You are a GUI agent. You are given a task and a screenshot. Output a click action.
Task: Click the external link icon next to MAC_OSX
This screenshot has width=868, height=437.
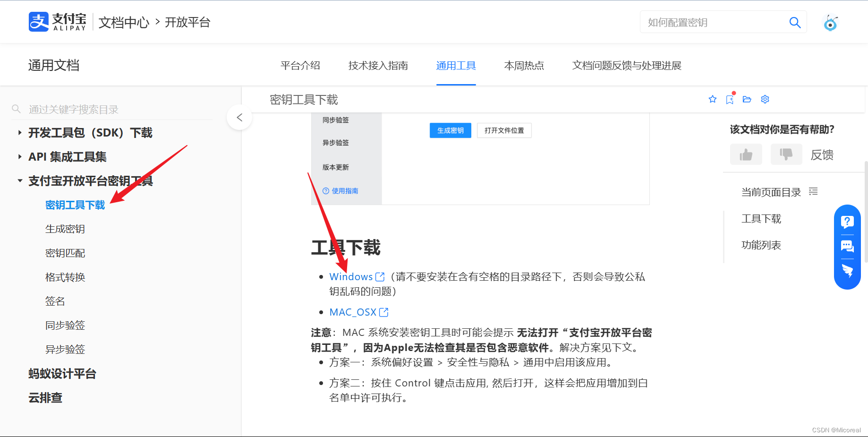(x=383, y=312)
